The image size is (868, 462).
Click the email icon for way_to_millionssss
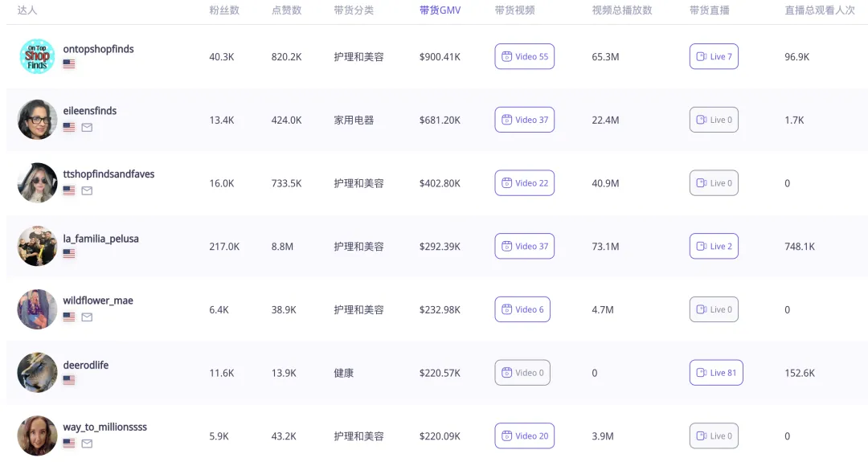(x=87, y=444)
